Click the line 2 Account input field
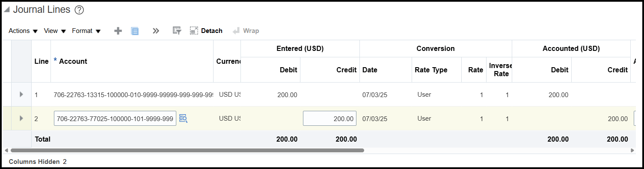 pyautogui.click(x=115, y=119)
